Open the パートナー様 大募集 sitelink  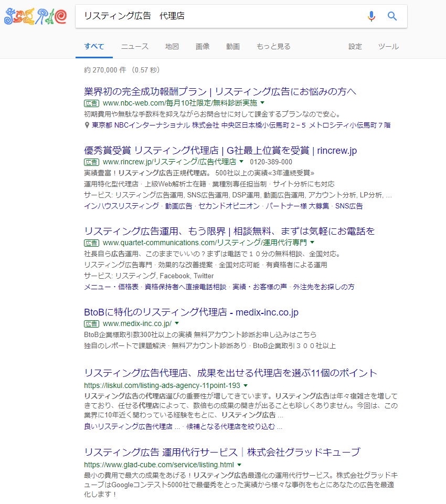(297, 206)
